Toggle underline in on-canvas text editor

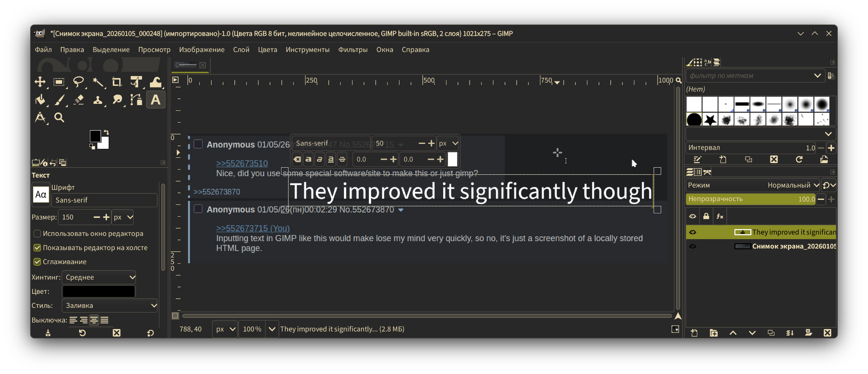pos(331,159)
